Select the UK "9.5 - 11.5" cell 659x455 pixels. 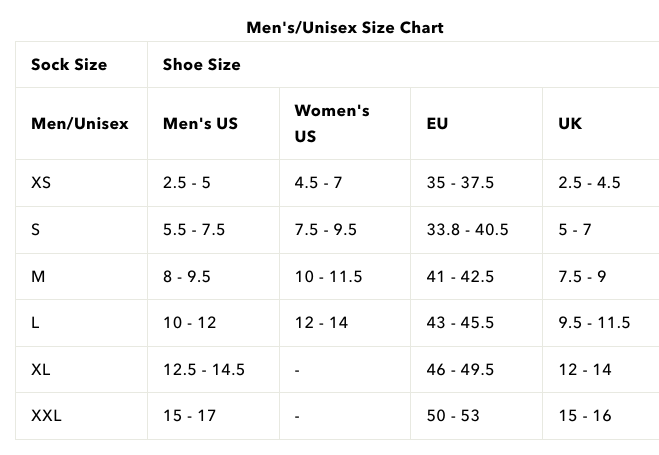pyautogui.click(x=594, y=323)
